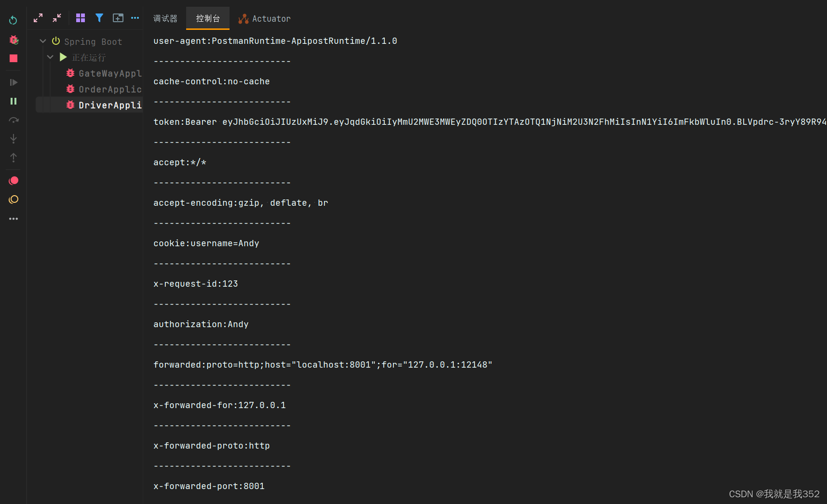Image resolution: width=827 pixels, height=504 pixels.
Task: Switch to the 调试器 tab
Action: [x=165, y=18]
